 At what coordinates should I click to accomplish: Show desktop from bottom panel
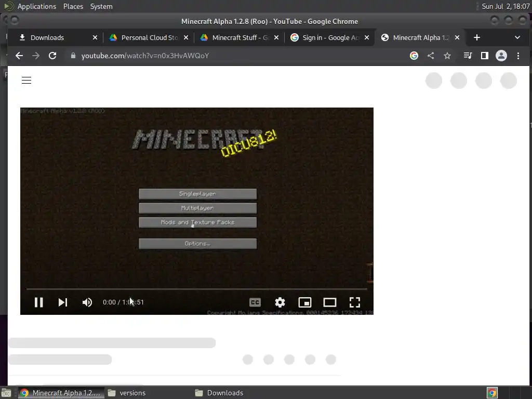pyautogui.click(x=6, y=393)
